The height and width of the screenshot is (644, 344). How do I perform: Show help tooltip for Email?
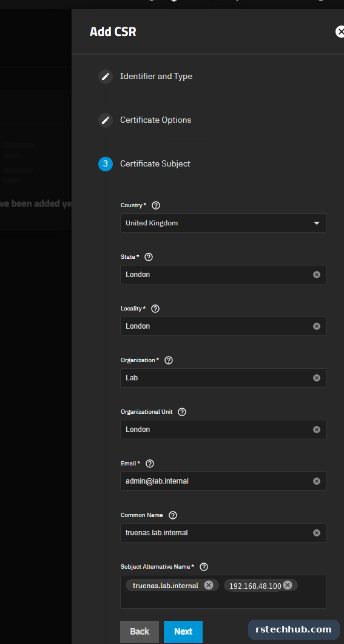tap(150, 464)
